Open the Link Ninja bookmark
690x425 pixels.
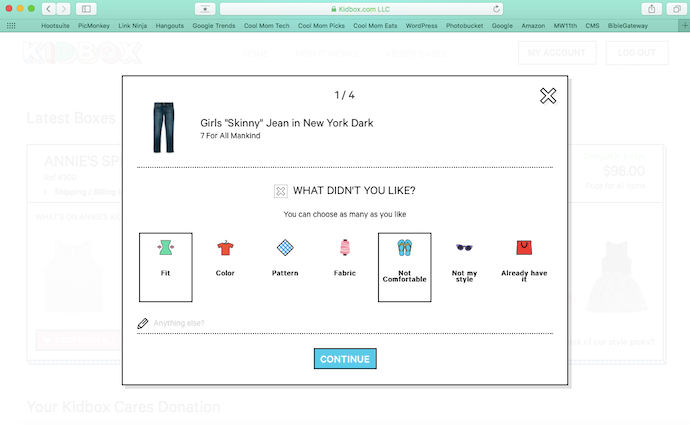pos(132,26)
